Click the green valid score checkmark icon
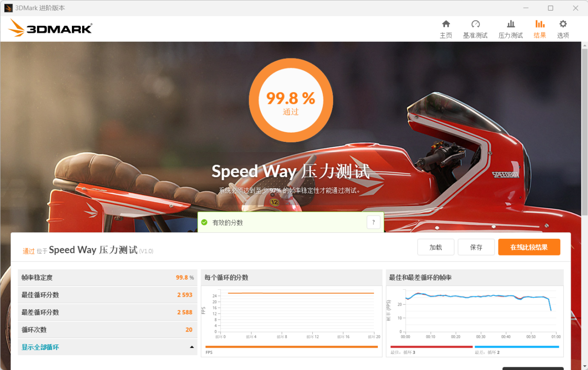The height and width of the screenshot is (370, 588). click(204, 223)
